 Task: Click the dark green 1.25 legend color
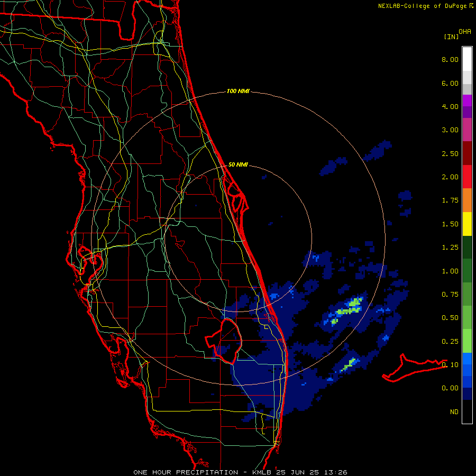click(x=467, y=247)
